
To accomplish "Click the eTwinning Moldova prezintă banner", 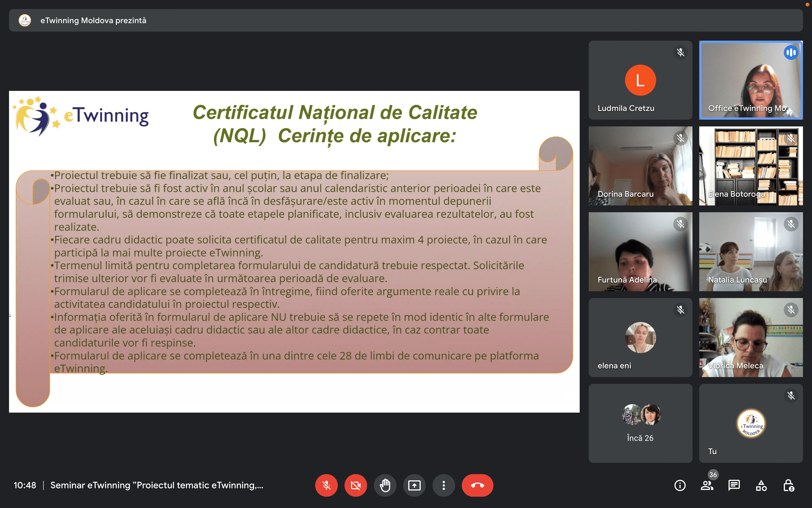I will pyautogui.click(x=406, y=21).
